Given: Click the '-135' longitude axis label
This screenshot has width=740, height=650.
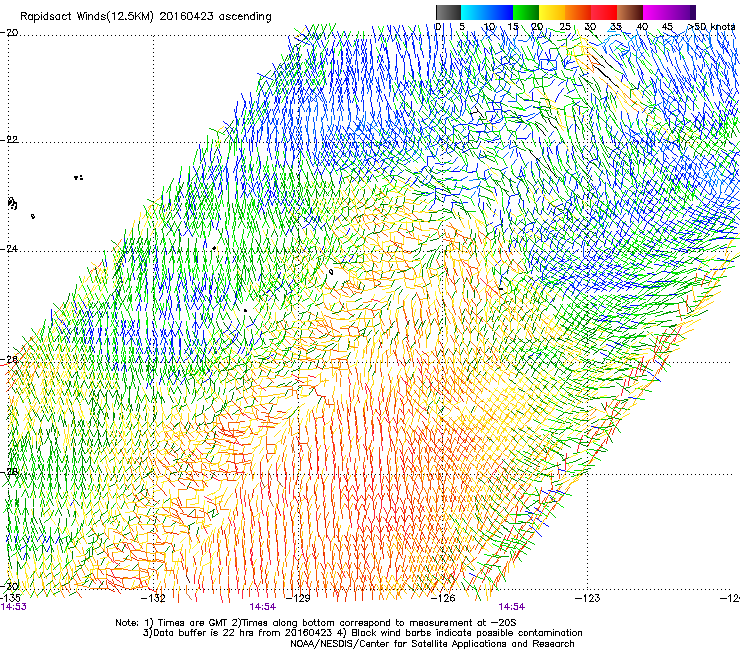Looking at the screenshot, I should [10, 598].
